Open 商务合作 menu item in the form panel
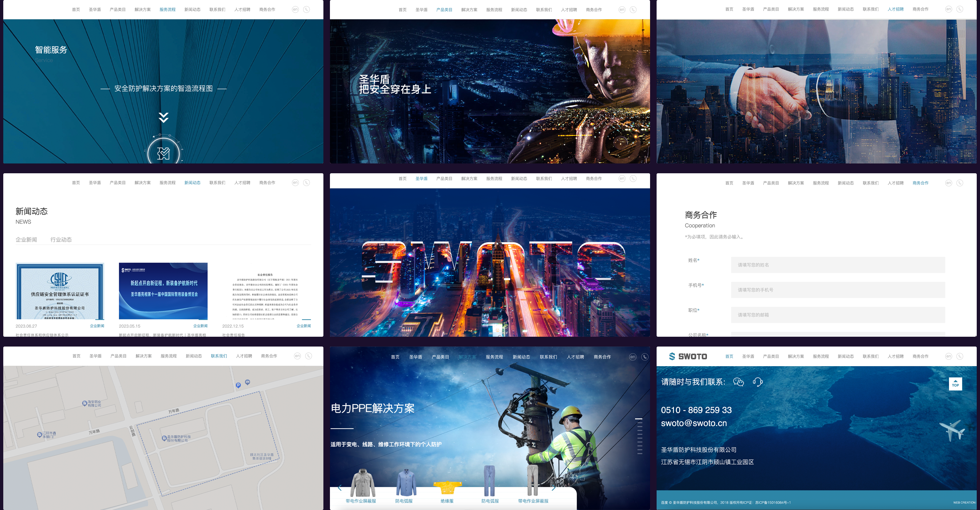 point(921,183)
